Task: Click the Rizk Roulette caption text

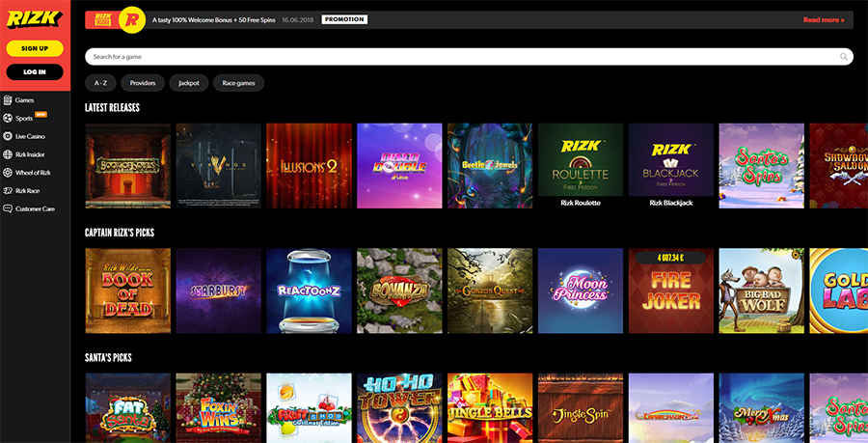Action: [x=581, y=203]
